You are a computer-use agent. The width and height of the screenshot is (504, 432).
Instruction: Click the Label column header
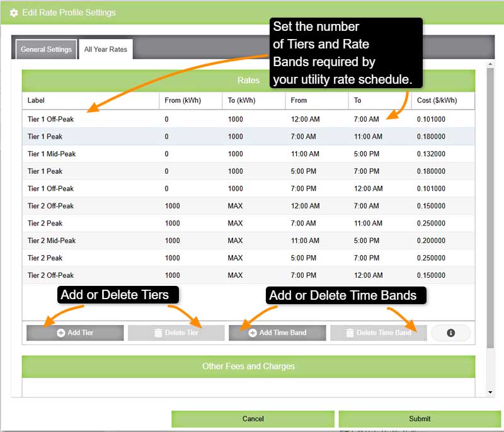tap(37, 100)
